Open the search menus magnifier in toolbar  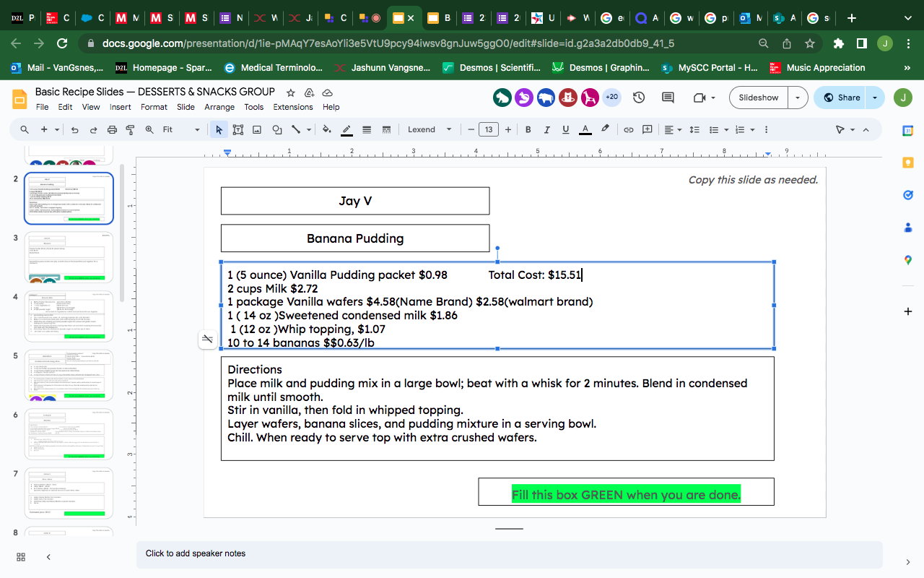(25, 129)
